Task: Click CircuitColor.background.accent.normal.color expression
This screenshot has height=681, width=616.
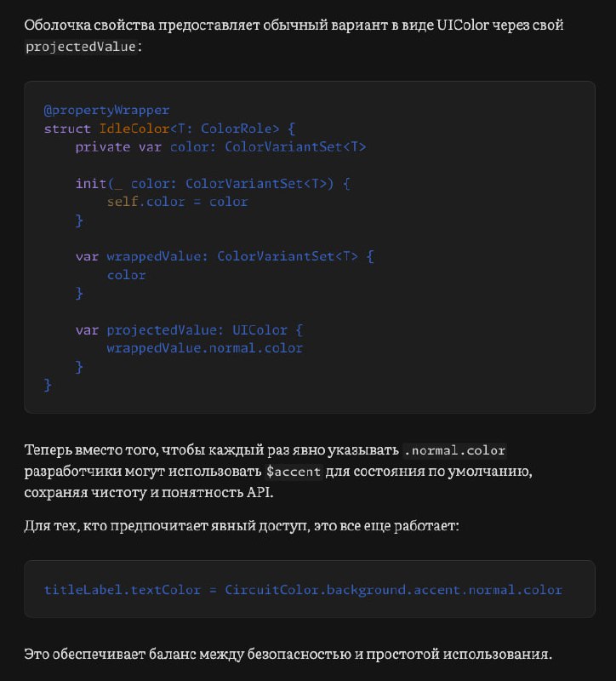Action: tap(393, 590)
